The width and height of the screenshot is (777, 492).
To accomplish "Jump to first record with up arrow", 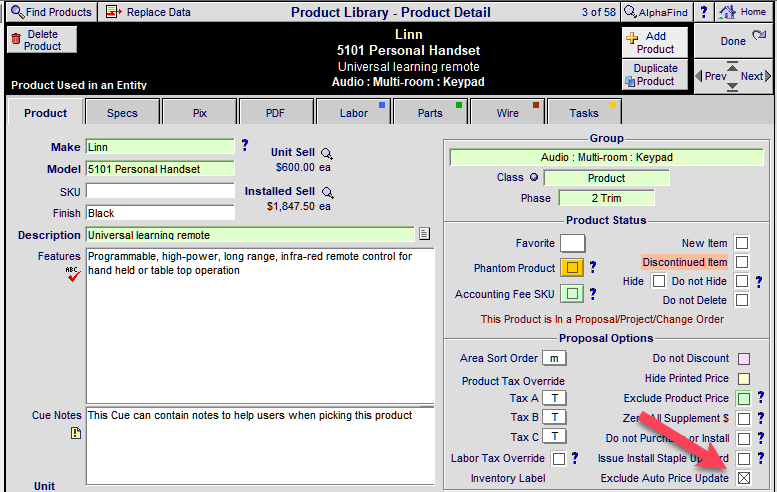I will 732,66.
